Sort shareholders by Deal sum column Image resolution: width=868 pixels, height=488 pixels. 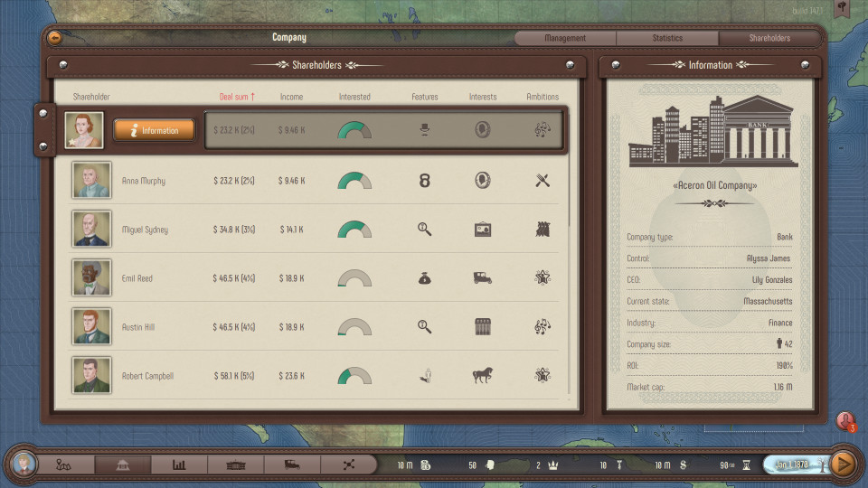[237, 97]
